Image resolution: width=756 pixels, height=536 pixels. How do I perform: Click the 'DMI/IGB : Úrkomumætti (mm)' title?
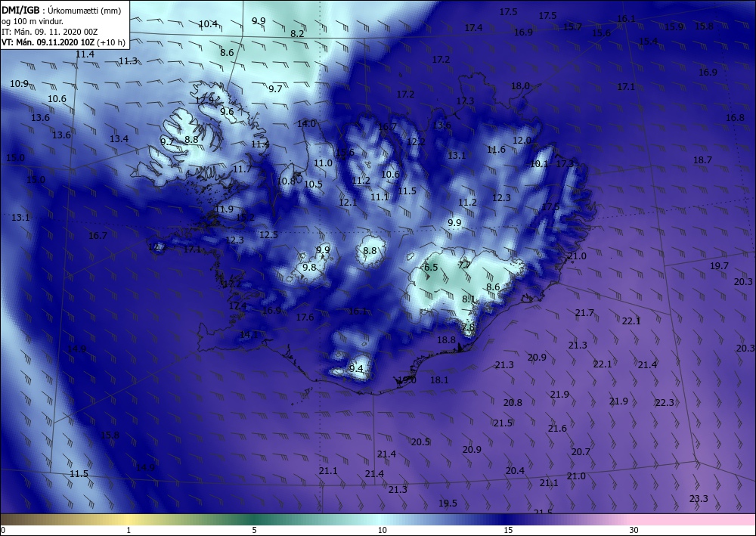click(x=60, y=10)
